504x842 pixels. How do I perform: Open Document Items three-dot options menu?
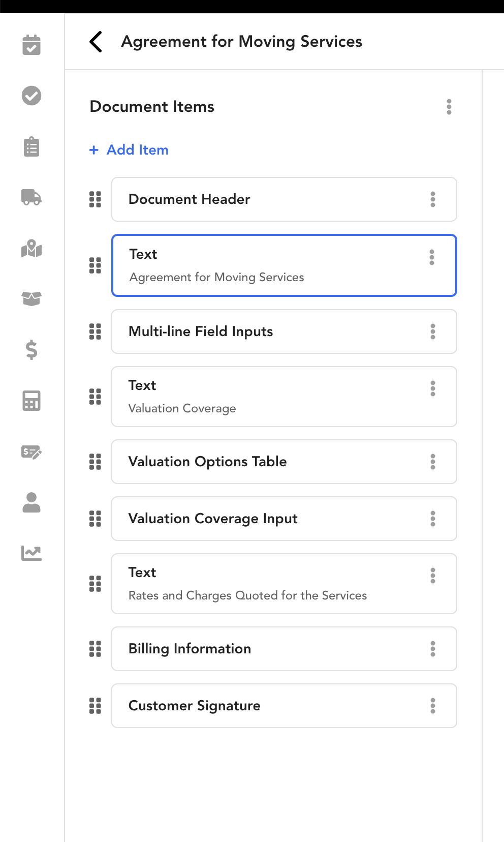[449, 107]
